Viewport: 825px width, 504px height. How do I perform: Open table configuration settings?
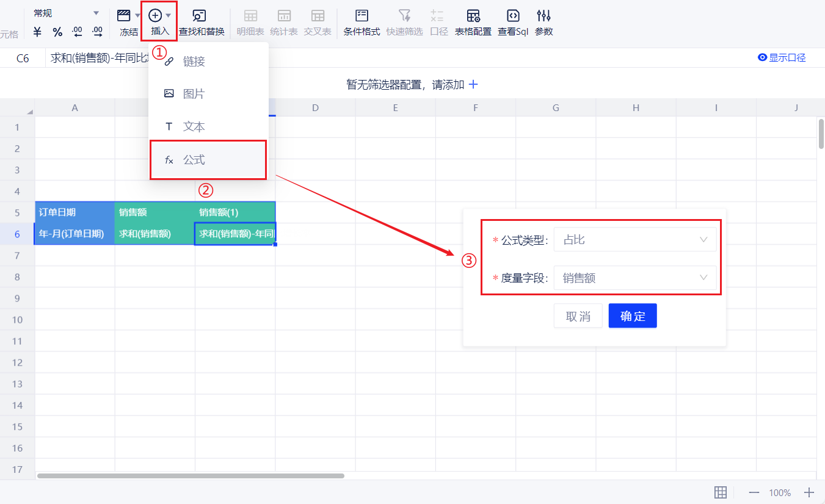473,23
